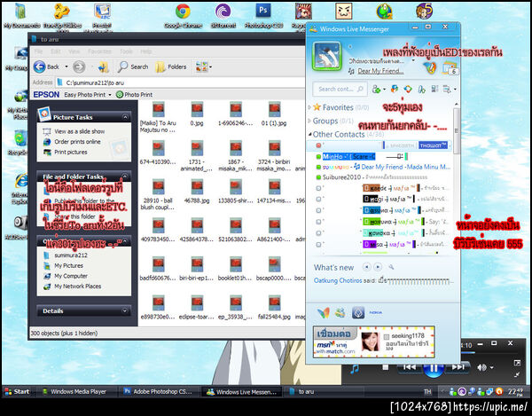Collapse the Other Contacts group
The width and height of the screenshot is (532, 416).
(309, 134)
